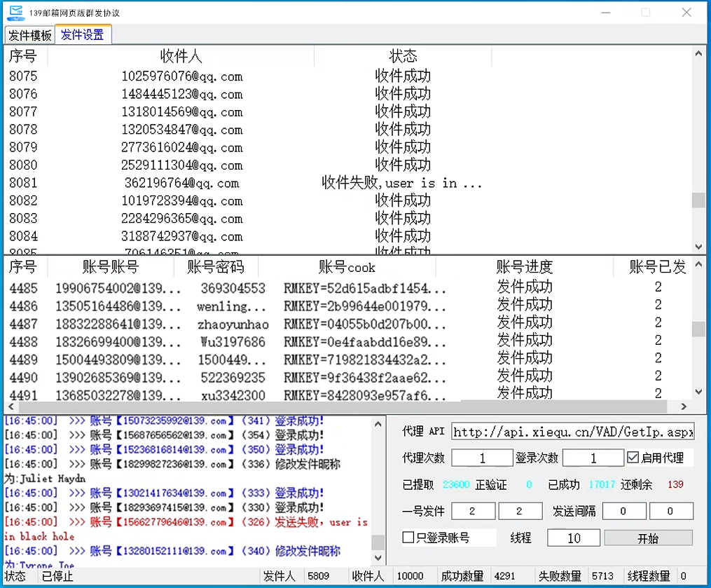Sort by 收件人 column header
The width and height of the screenshot is (711, 588).
pyautogui.click(x=181, y=57)
